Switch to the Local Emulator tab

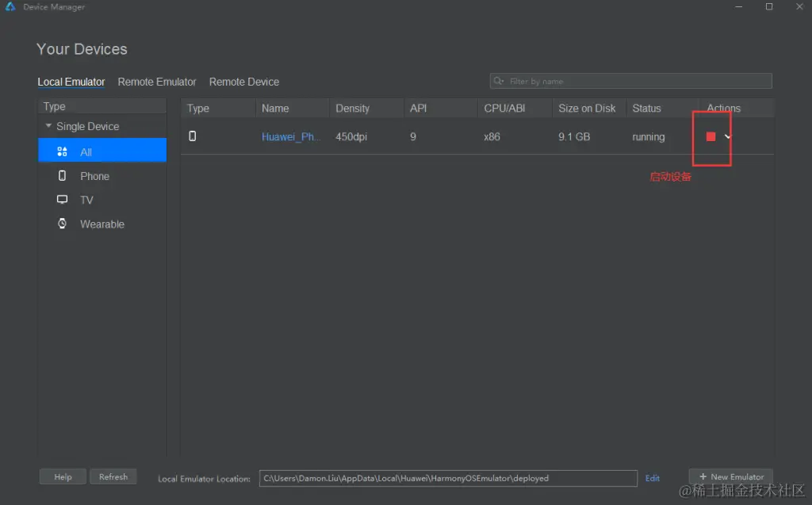(x=71, y=82)
